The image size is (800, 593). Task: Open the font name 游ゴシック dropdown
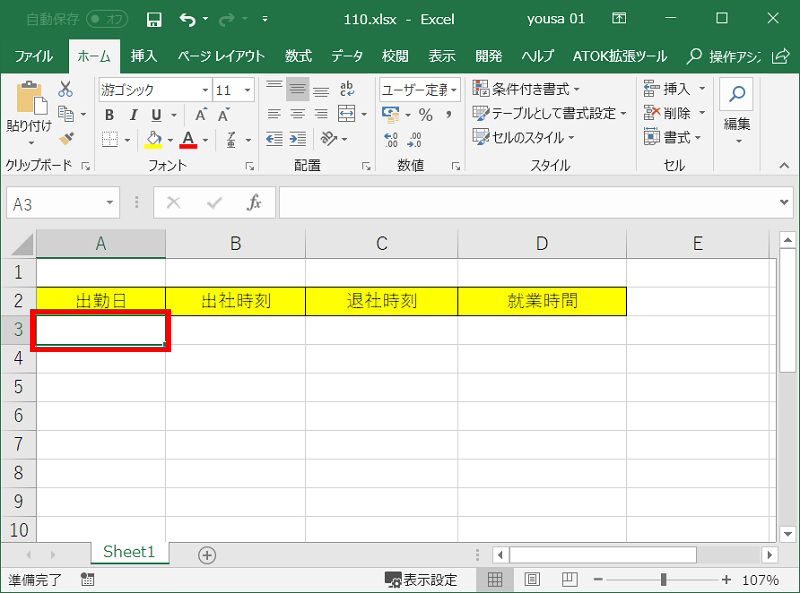click(205, 90)
